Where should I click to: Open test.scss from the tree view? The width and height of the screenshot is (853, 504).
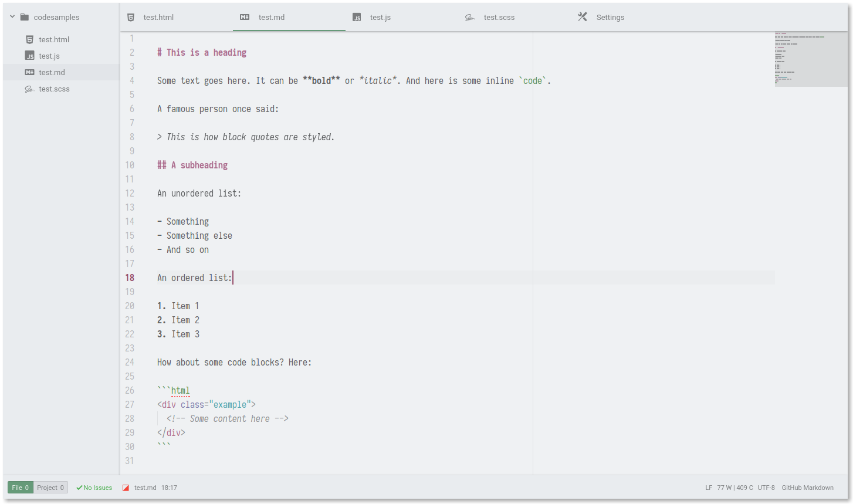coord(54,89)
